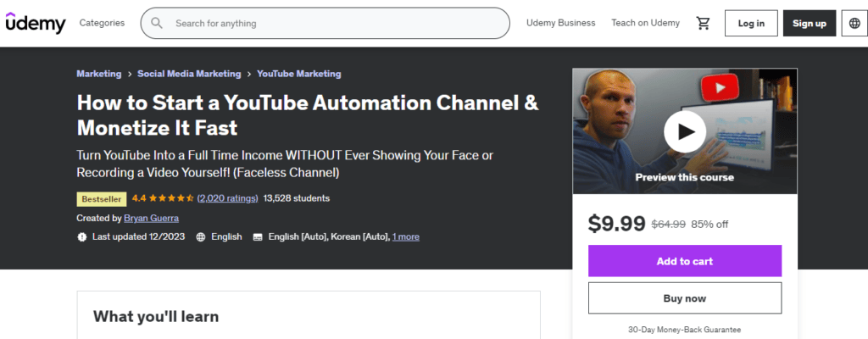Click the 4.4 rating number

(138, 197)
